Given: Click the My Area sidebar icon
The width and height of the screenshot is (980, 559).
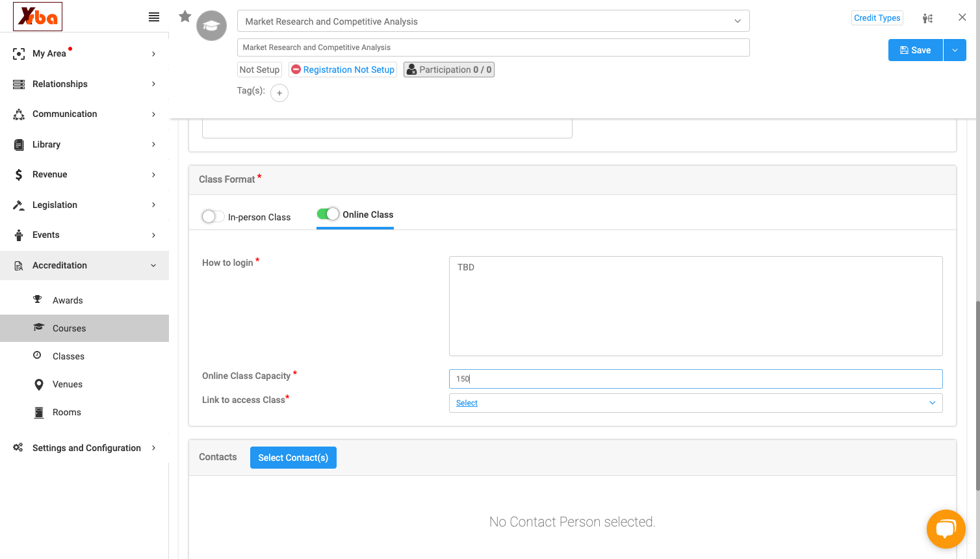Looking at the screenshot, I should tap(19, 54).
